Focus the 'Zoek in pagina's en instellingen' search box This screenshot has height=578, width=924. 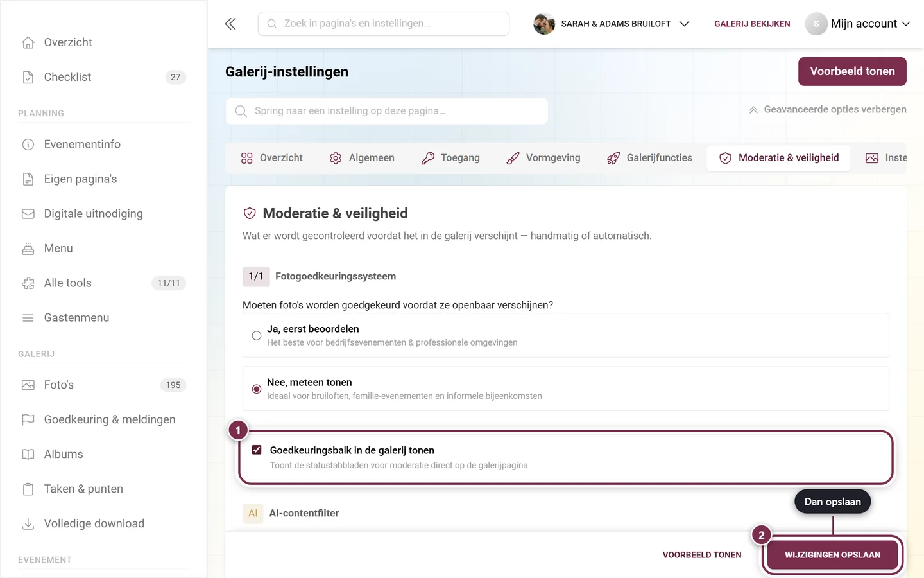coord(384,24)
